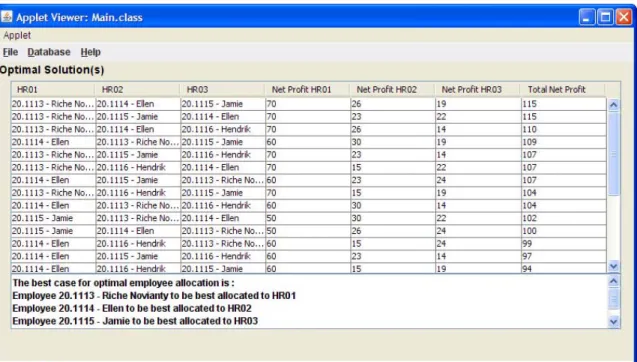Click the Net Profit HR03 column header

click(477, 89)
